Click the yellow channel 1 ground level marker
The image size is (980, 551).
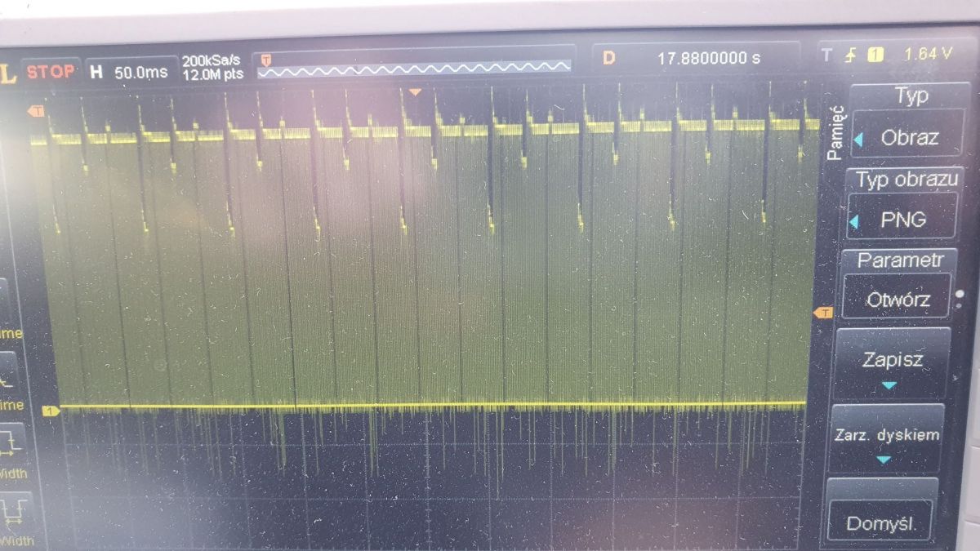coord(51,410)
